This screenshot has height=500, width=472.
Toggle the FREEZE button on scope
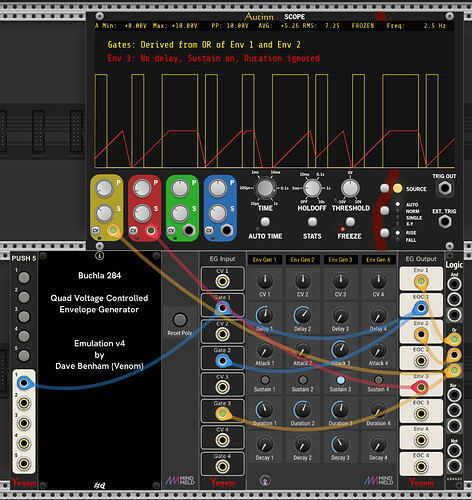pyautogui.click(x=350, y=222)
